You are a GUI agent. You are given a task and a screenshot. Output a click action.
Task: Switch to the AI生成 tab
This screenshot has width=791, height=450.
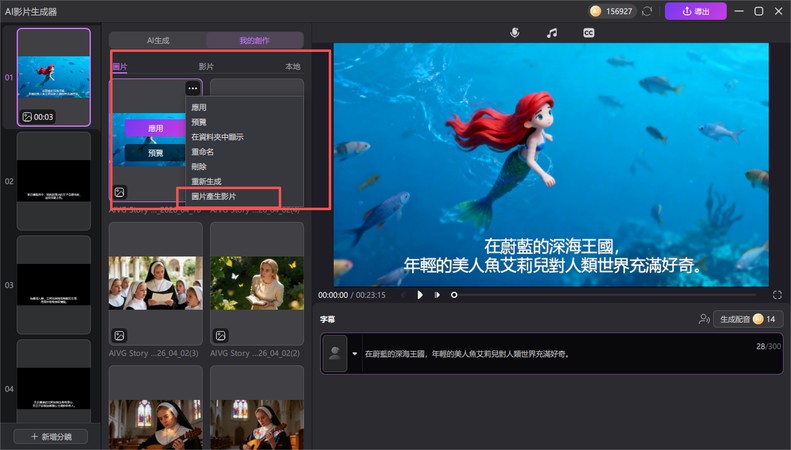point(158,40)
